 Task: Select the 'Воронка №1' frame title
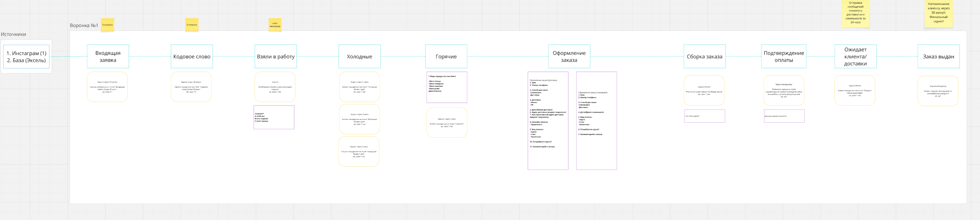84,26
